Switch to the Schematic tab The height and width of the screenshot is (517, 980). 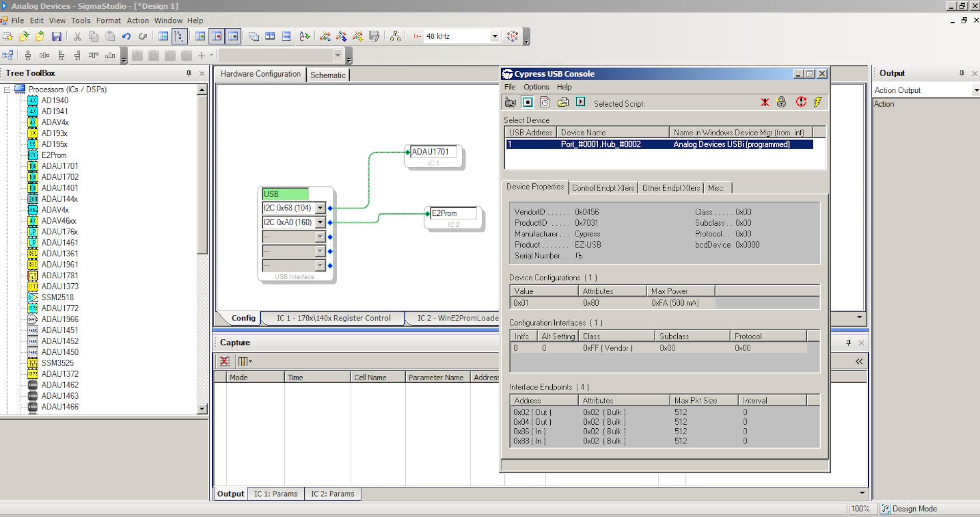click(328, 75)
